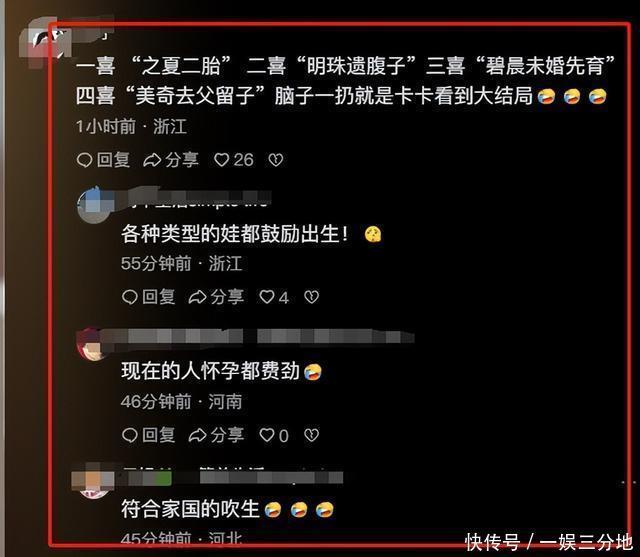The width and height of the screenshot is (640, 557).
Task: Open avatar of the 河北 commenter
Action: click(95, 482)
